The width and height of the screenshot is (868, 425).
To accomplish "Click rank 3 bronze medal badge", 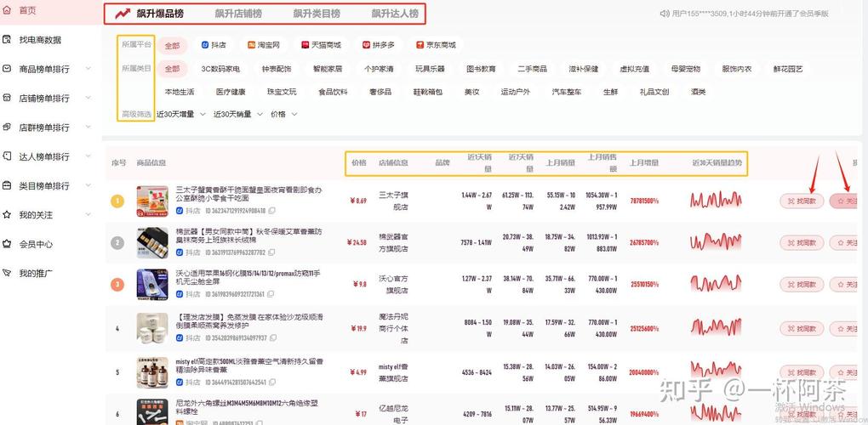I will [x=117, y=285].
